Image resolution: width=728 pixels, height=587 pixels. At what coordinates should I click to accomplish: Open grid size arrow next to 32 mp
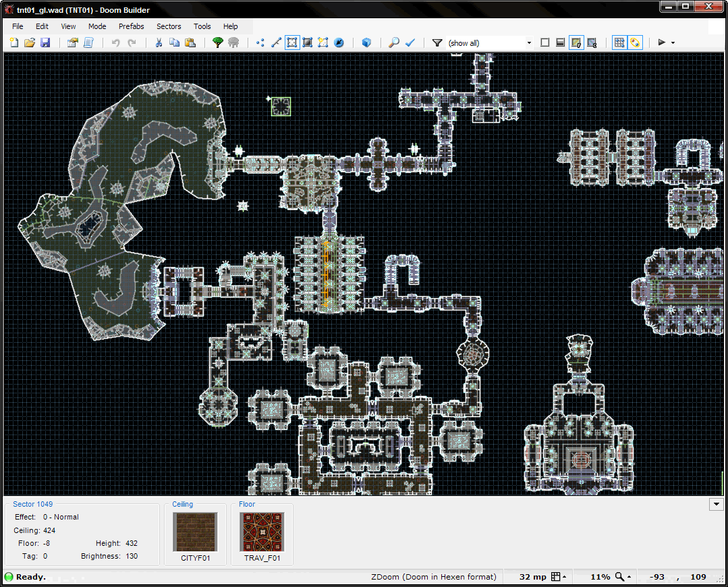coord(565,577)
